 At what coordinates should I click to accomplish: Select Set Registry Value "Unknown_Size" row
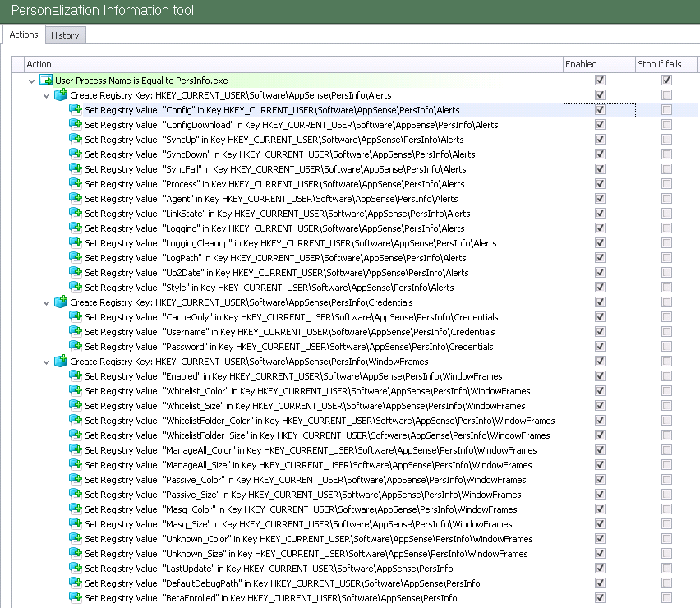point(306,554)
